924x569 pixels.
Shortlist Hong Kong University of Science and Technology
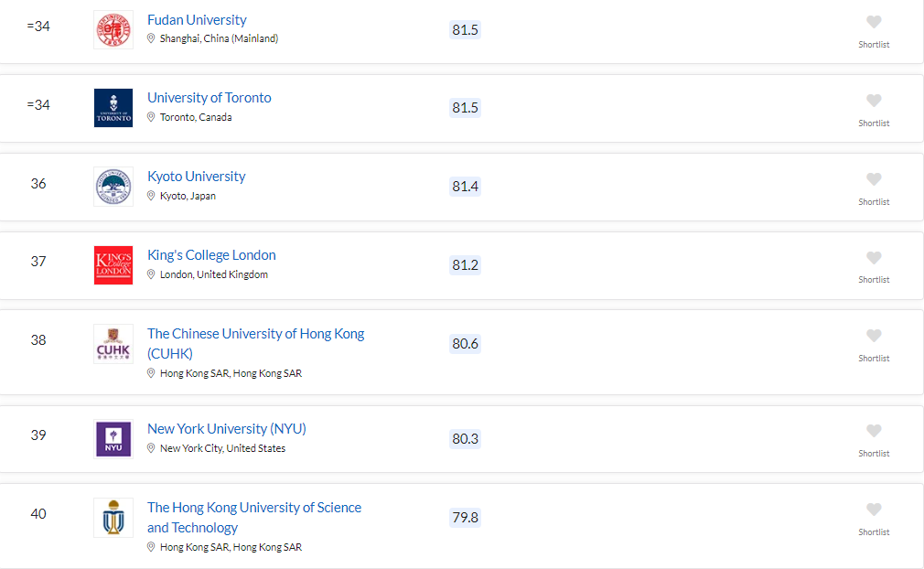874,510
